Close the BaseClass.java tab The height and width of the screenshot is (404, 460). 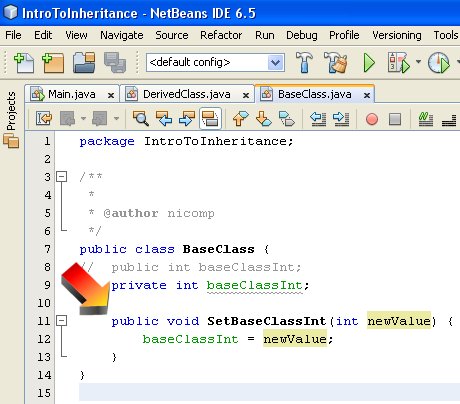tap(367, 95)
